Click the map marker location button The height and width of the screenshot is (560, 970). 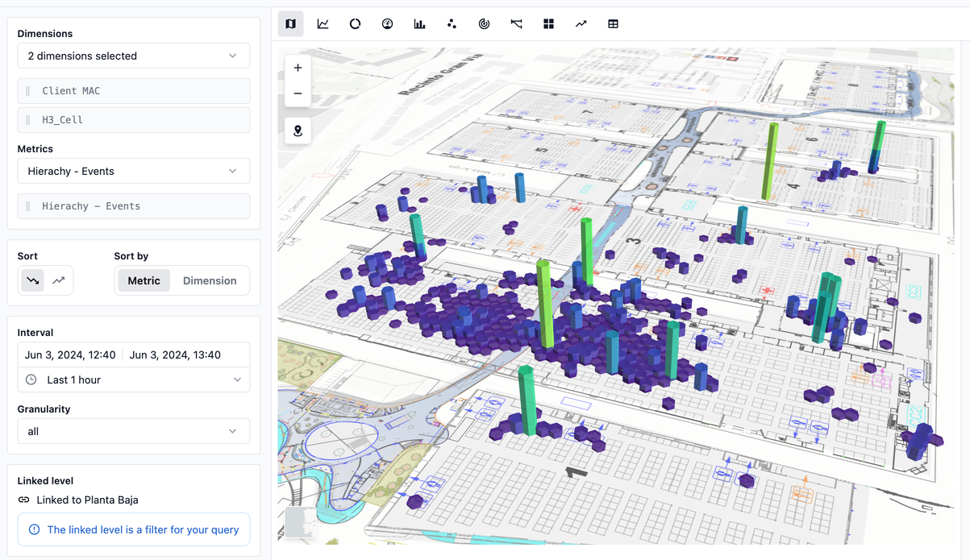click(x=298, y=131)
